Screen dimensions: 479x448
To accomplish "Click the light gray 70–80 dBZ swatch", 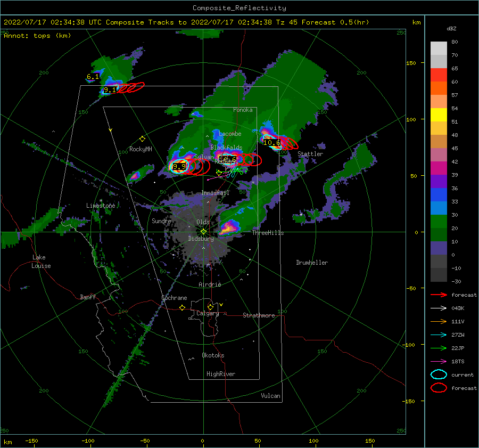I will [439, 48].
